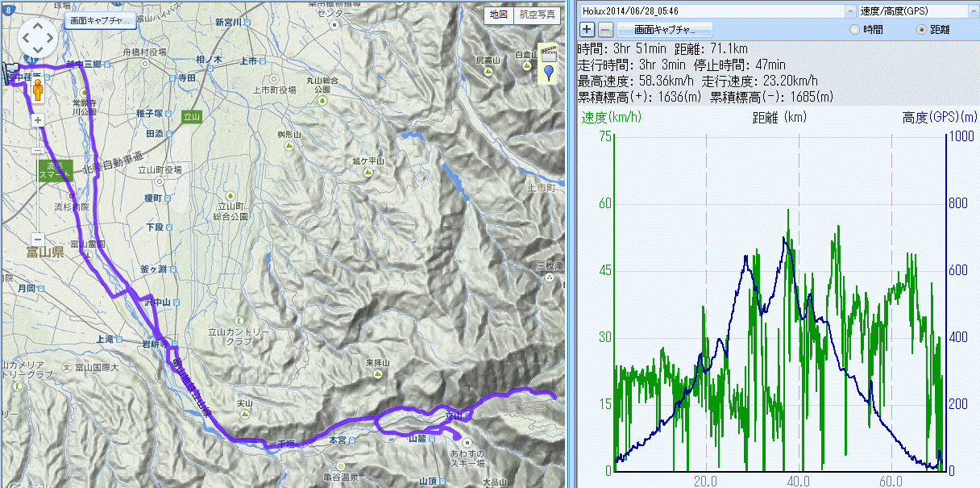
Task: Zoom in the map with plus button
Action: [38, 120]
